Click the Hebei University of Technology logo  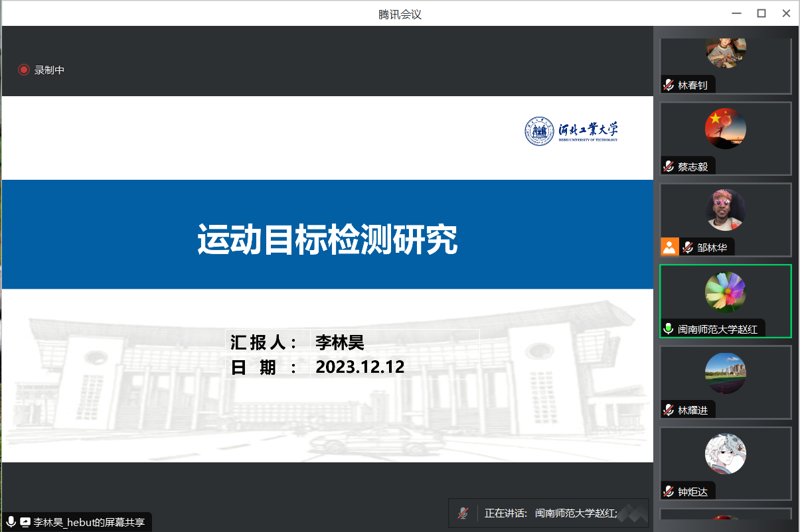572,131
